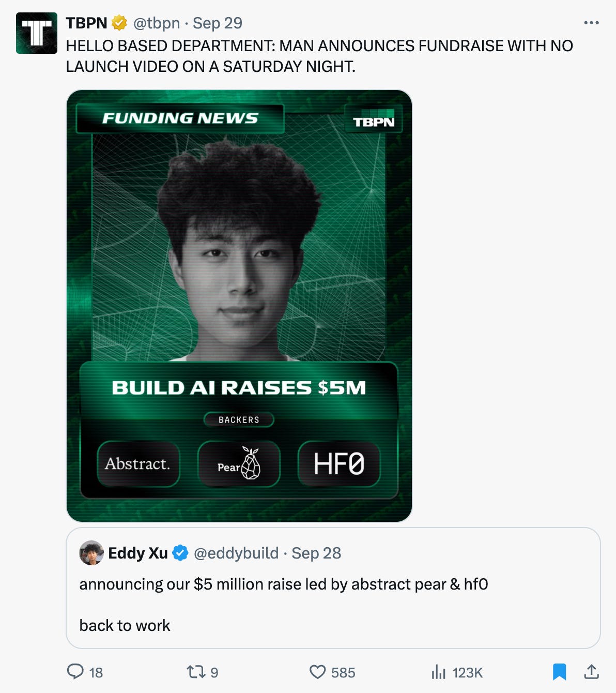Open Eddy Xu's small profile avatar
616x693 pixels.
tap(91, 553)
